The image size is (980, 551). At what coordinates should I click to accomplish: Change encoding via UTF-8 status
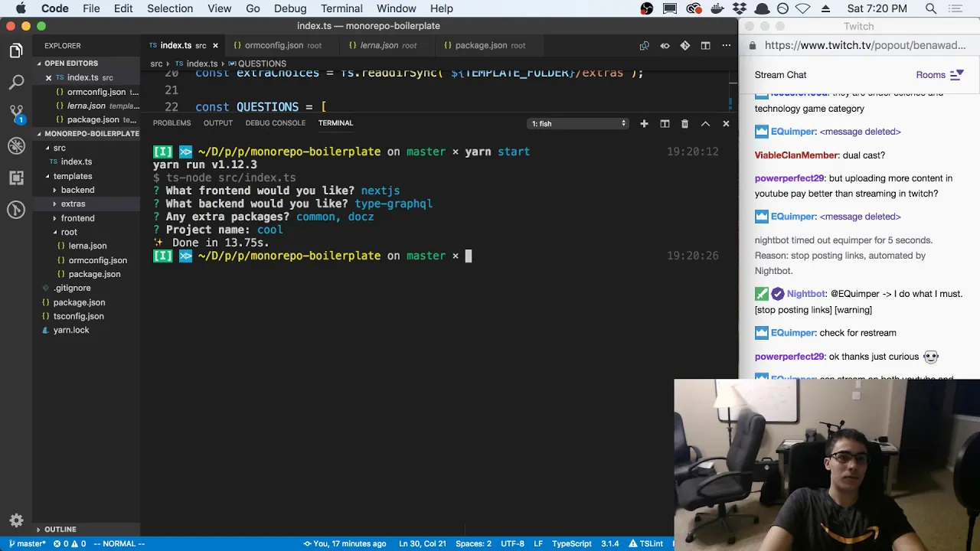pyautogui.click(x=512, y=544)
